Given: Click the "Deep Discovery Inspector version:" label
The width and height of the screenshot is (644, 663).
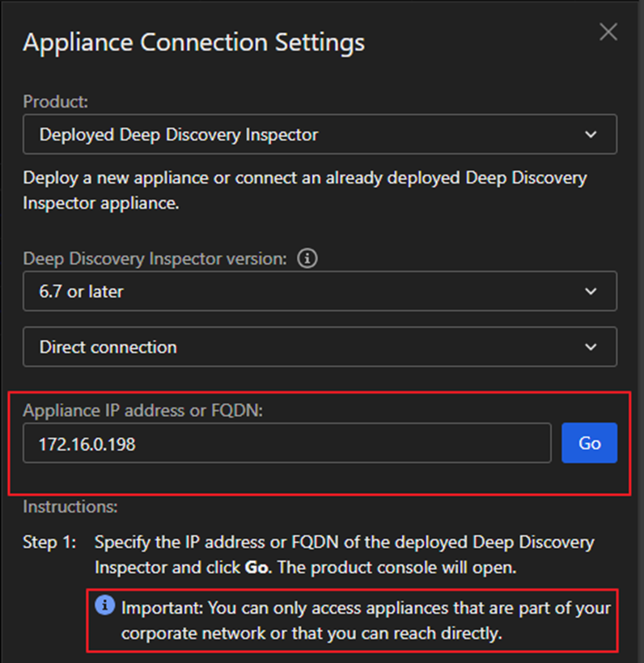Looking at the screenshot, I should pyautogui.click(x=155, y=259).
